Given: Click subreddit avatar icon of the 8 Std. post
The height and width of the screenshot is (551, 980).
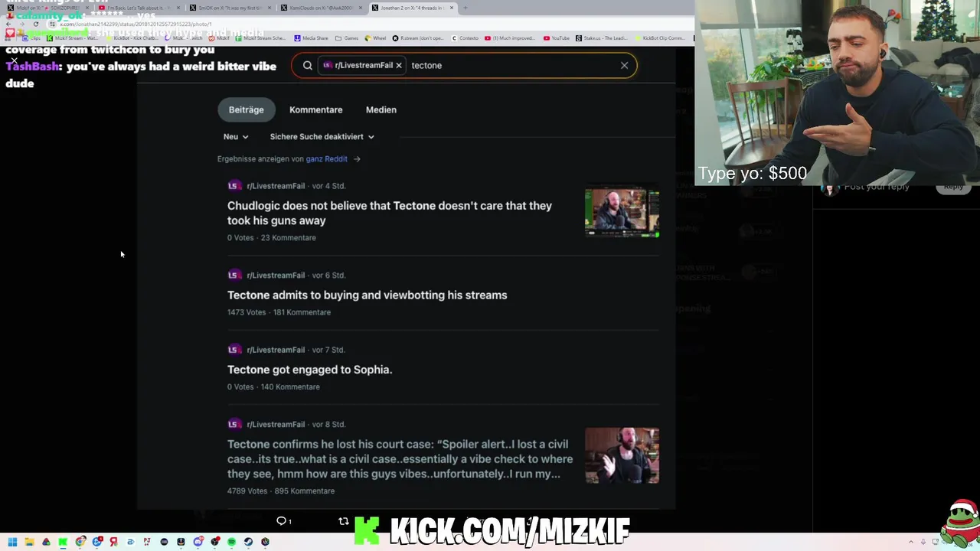Looking at the screenshot, I should coord(234,424).
